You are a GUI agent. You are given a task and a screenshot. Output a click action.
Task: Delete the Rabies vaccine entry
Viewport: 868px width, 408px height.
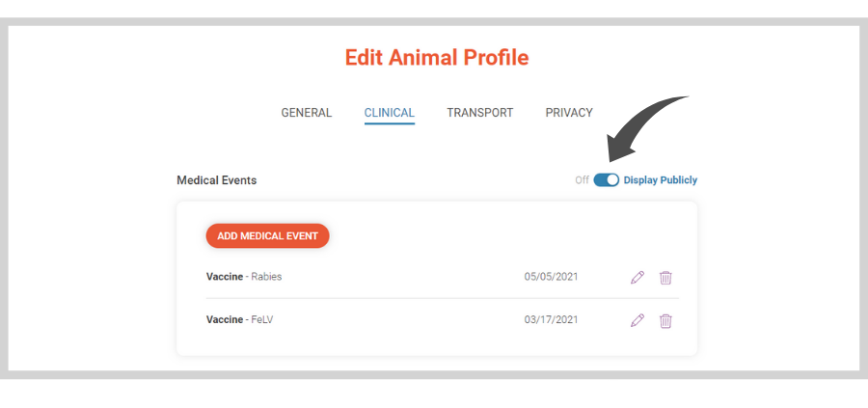[x=665, y=278]
